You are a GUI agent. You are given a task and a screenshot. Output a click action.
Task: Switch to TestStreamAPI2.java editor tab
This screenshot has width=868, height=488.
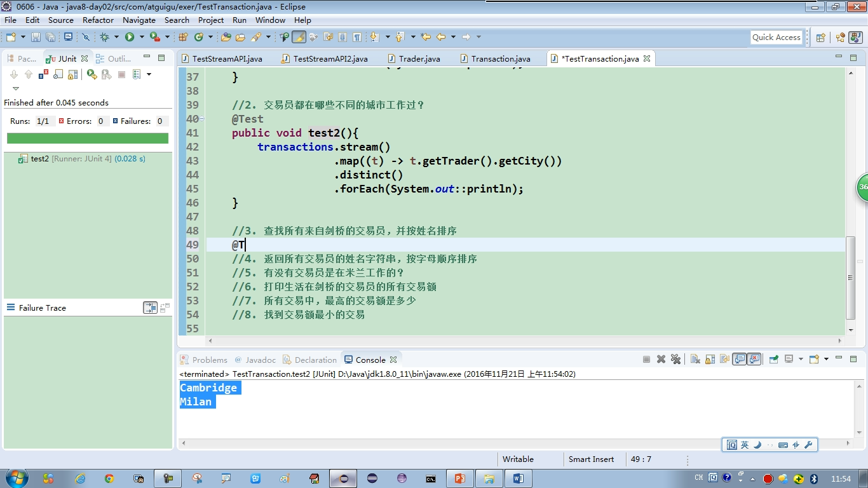pyautogui.click(x=324, y=58)
